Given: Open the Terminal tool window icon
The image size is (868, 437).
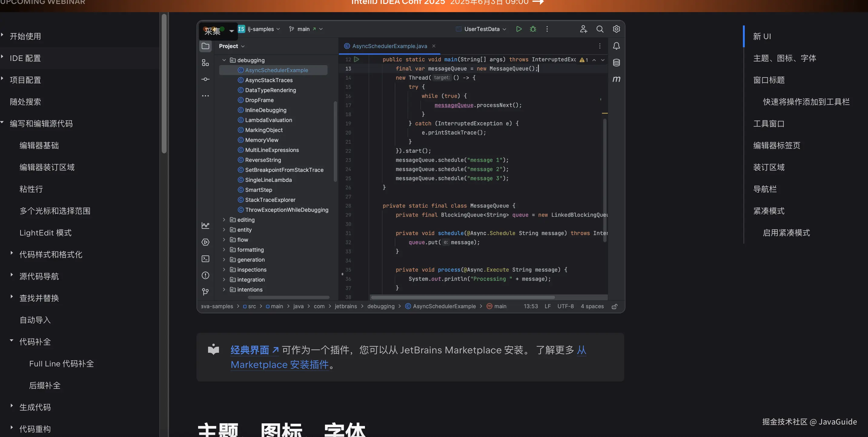Looking at the screenshot, I should coord(205,259).
